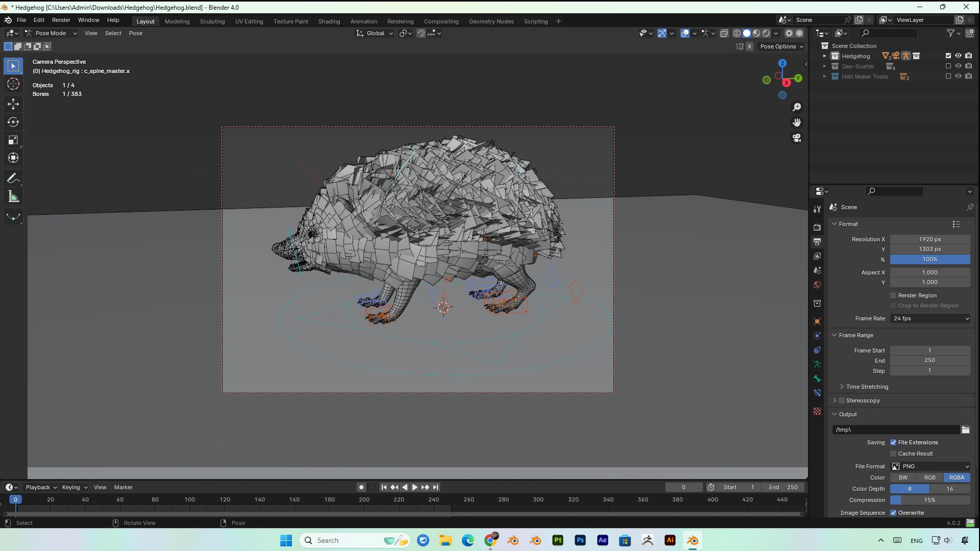This screenshot has height=551, width=980.
Task: Select the Measure tool
Action: 13,196
